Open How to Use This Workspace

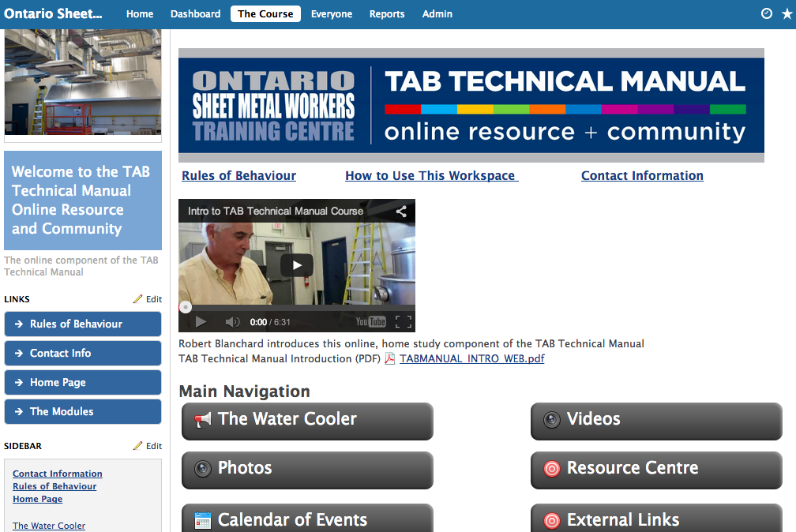(431, 175)
